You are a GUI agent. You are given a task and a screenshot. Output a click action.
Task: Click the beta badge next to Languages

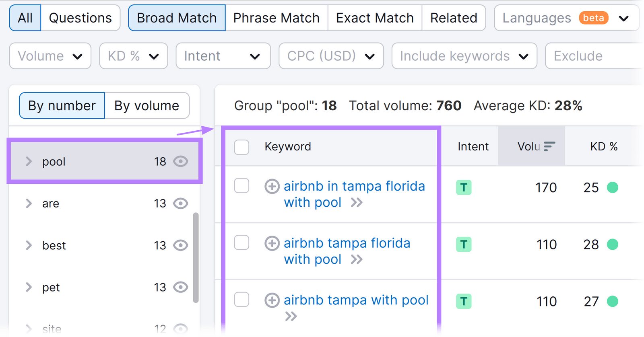[594, 18]
